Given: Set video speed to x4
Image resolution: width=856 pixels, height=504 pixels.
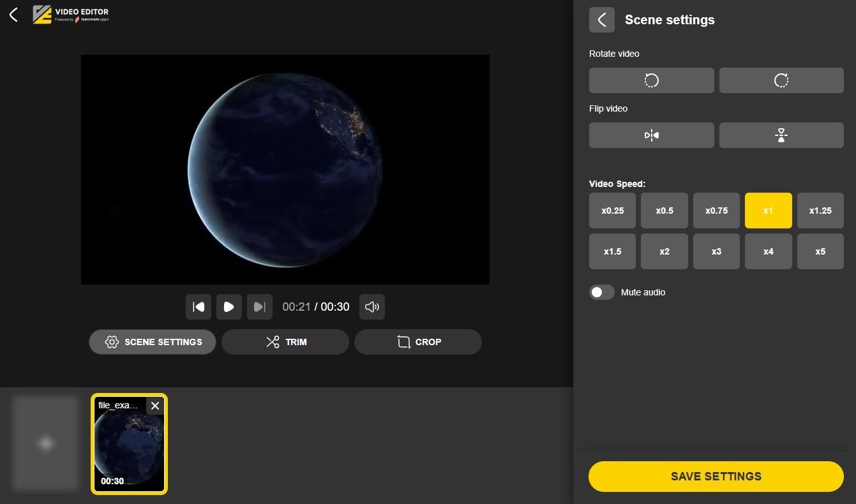Looking at the screenshot, I should tap(769, 251).
